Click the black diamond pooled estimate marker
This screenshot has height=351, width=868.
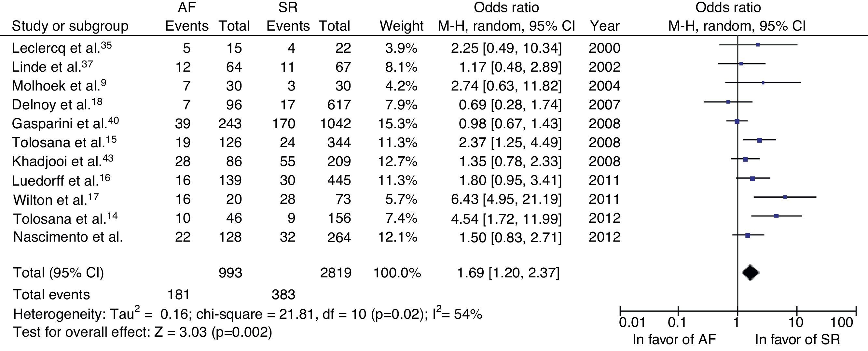[751, 273]
